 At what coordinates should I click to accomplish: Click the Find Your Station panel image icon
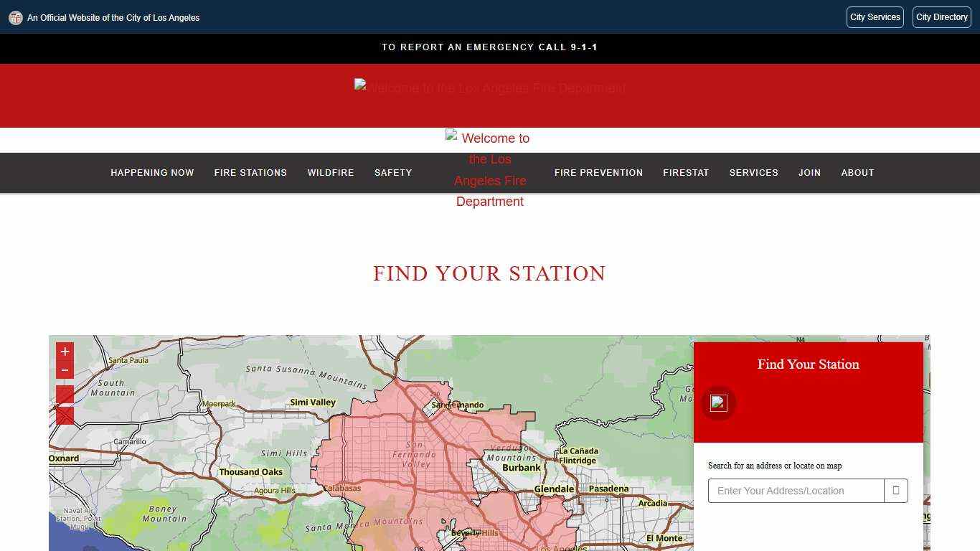(718, 402)
